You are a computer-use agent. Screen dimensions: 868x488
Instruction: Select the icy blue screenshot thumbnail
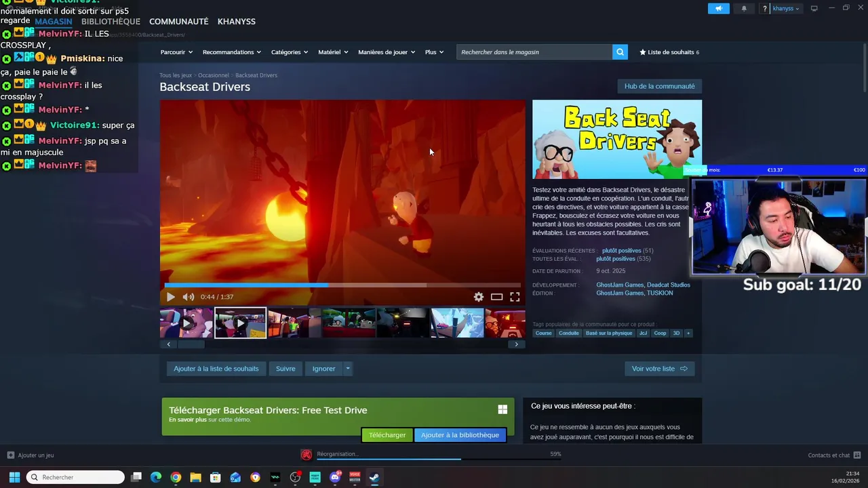tap(457, 323)
